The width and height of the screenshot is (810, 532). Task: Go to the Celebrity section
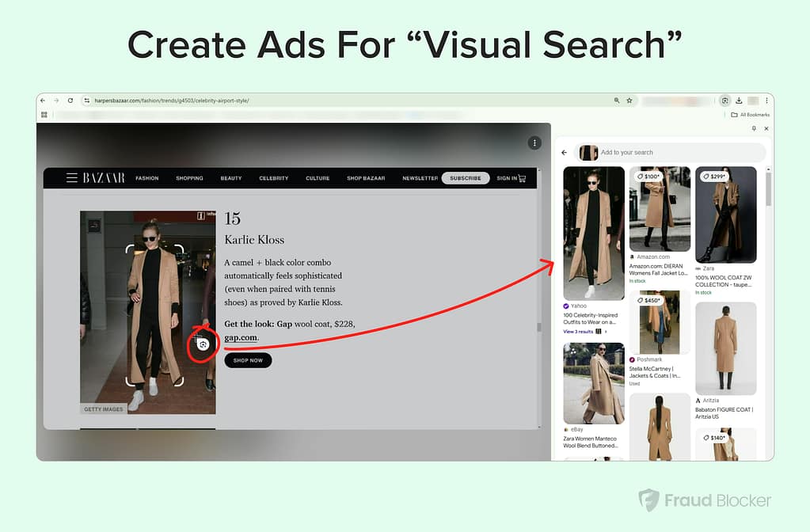pos(273,178)
